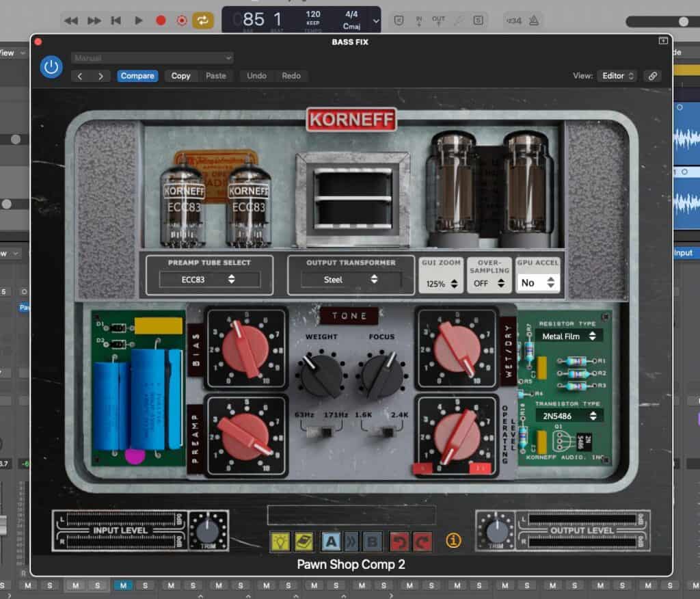700x599 pixels.
Task: Click the Undo button in plugin header
Action: click(257, 76)
